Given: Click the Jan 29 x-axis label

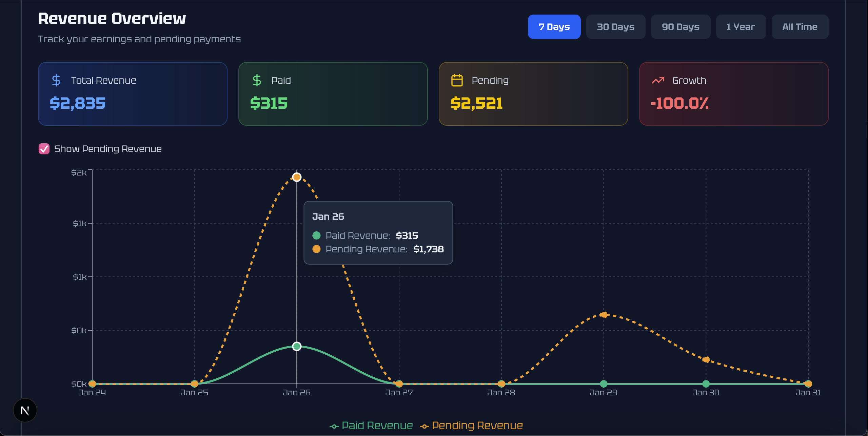Looking at the screenshot, I should [604, 393].
